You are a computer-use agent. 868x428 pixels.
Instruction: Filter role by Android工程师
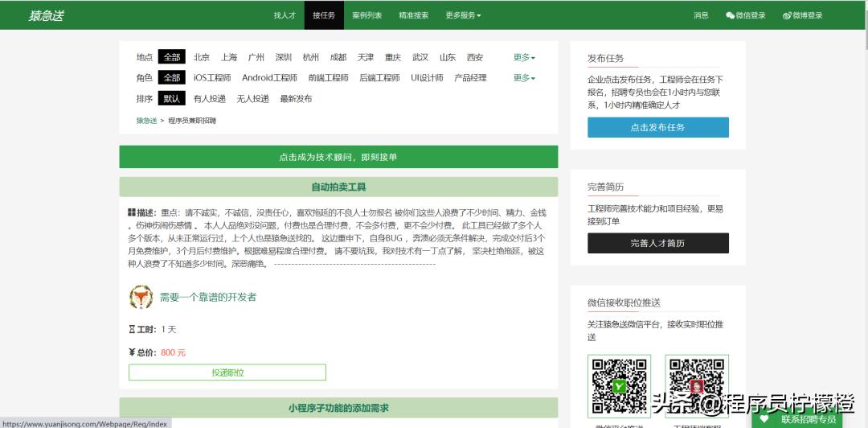tap(269, 77)
